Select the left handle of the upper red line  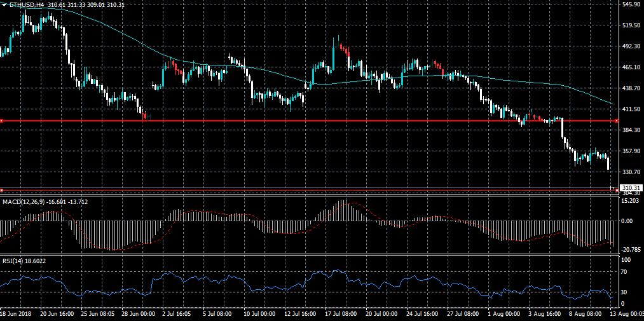2,121
